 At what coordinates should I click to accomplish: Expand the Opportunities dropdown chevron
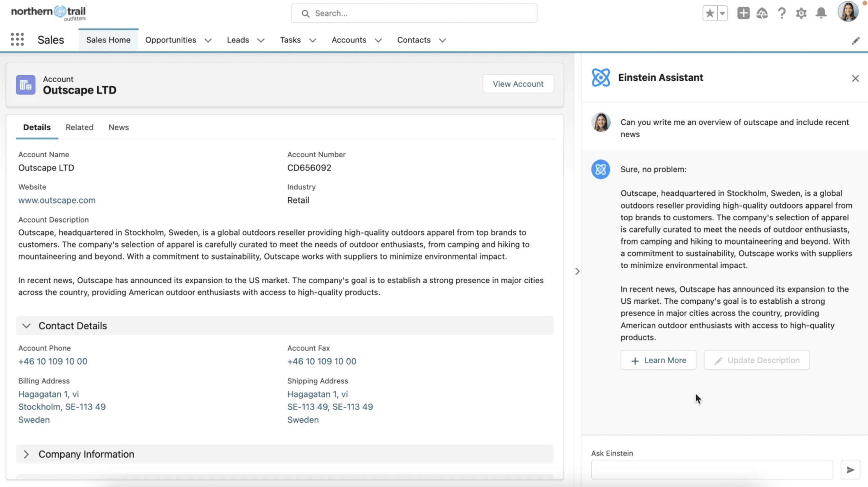[208, 40]
